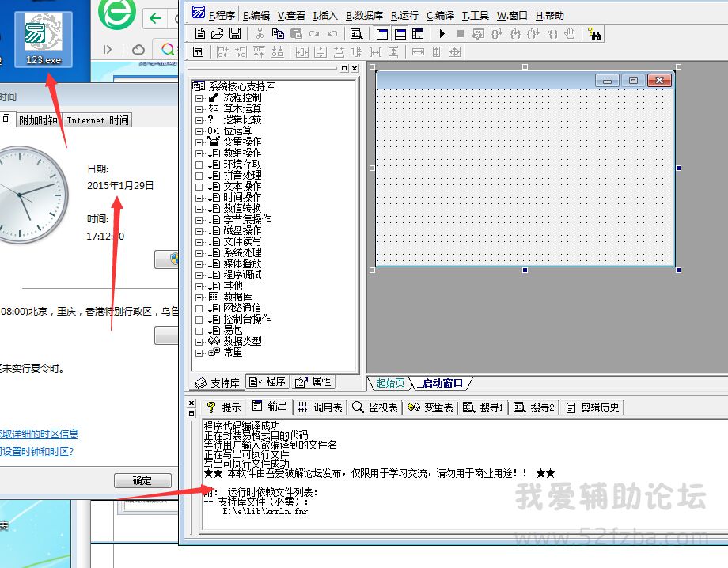
Task: Save the program with floppy disk icon
Action: tap(235, 33)
